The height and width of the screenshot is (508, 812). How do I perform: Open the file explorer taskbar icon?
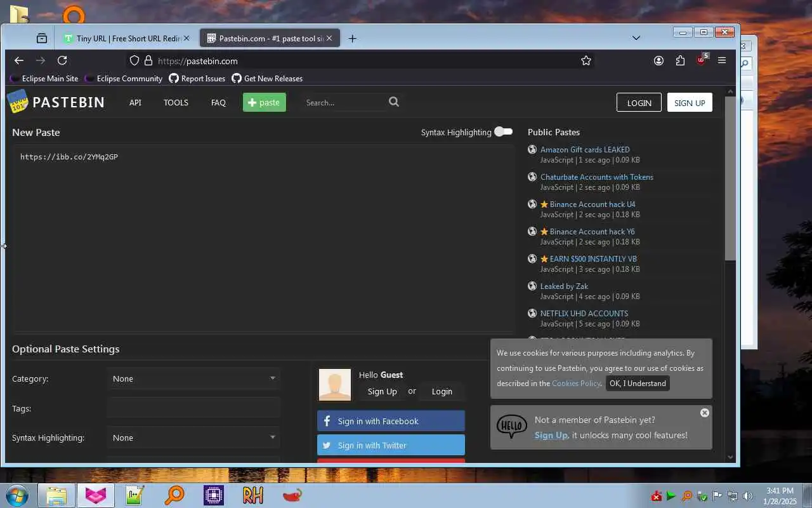coord(56,495)
